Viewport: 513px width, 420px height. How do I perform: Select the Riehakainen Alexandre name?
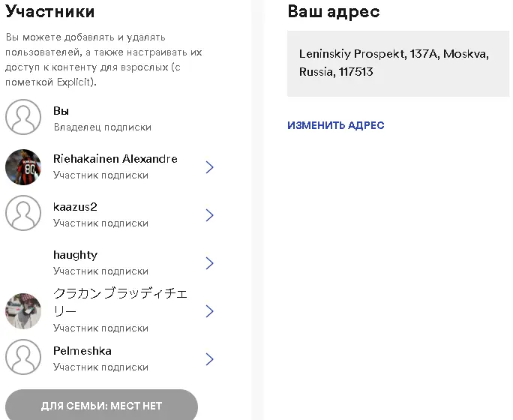[115, 159]
